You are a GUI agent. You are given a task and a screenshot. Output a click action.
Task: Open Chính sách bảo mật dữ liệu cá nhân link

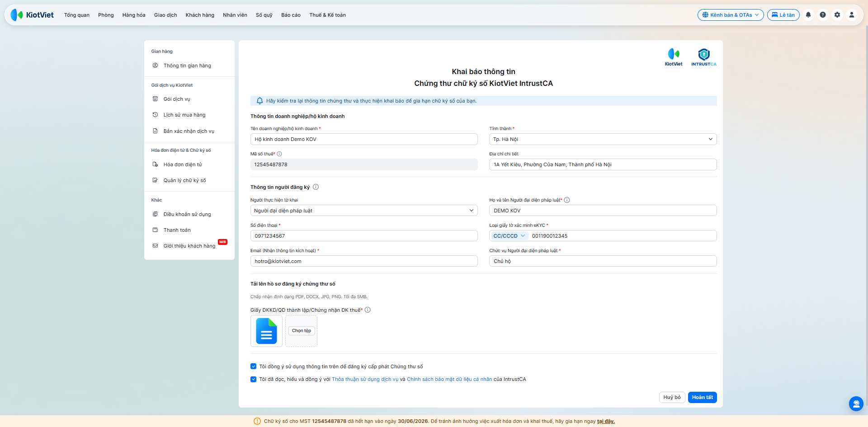[449, 380]
